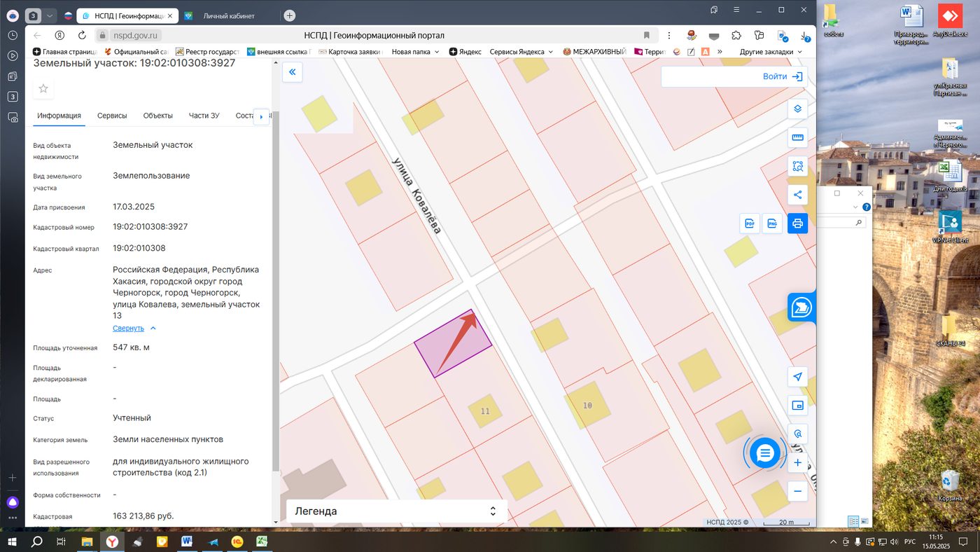Show hidden system tray icons

[x=832, y=541]
